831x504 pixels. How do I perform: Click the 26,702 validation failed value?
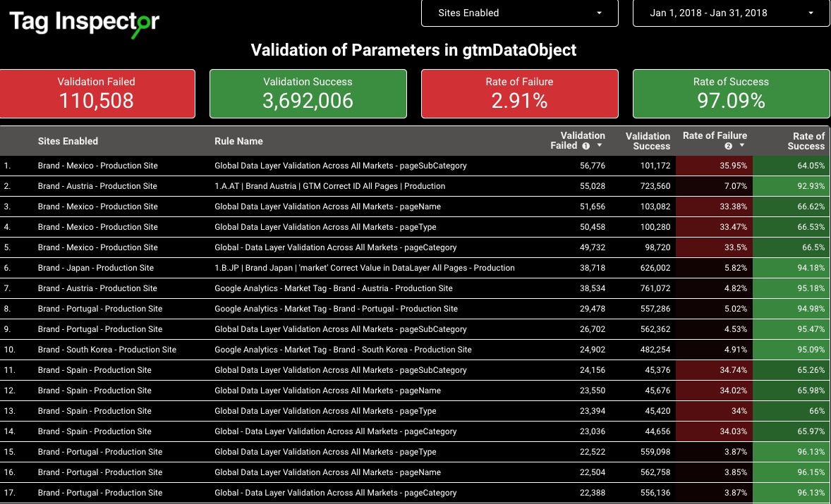(593, 328)
